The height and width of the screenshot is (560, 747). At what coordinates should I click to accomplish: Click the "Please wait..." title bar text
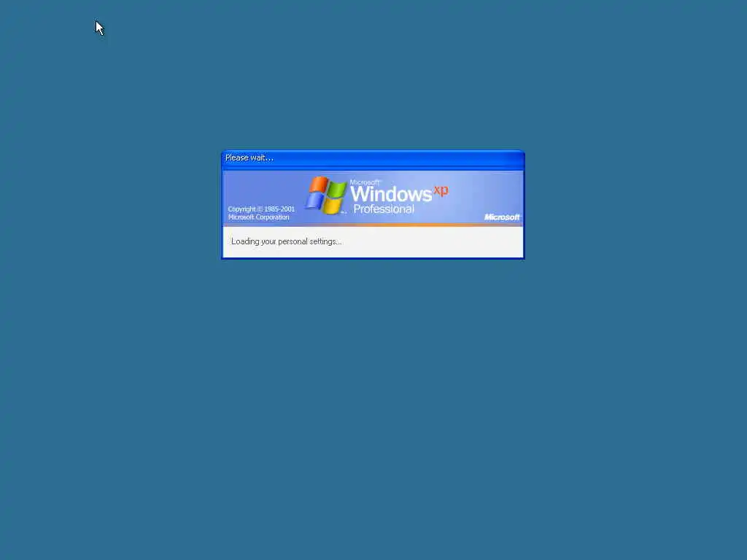(249, 157)
